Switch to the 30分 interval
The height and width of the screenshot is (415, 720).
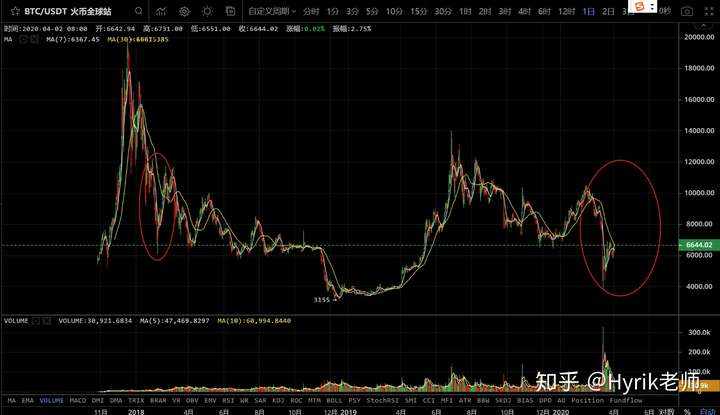click(443, 11)
